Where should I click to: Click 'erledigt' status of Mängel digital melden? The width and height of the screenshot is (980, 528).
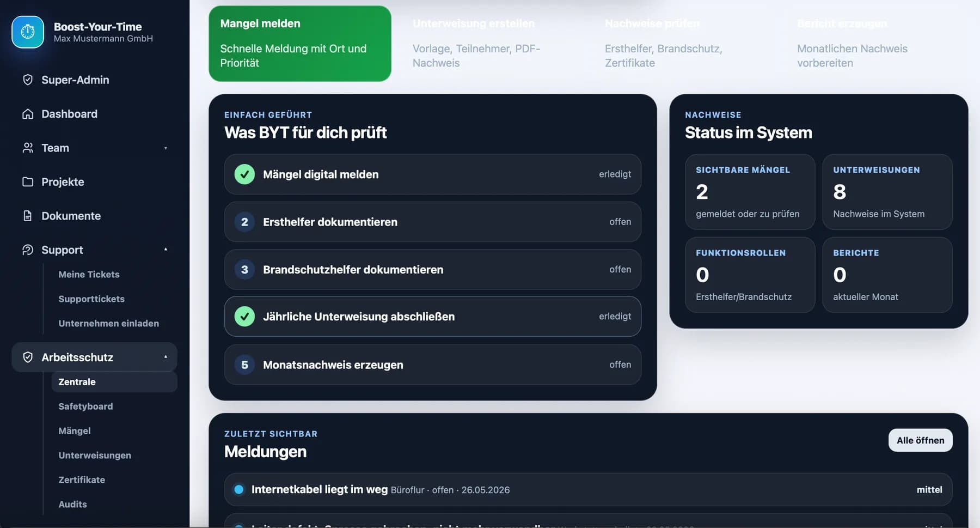(x=615, y=174)
